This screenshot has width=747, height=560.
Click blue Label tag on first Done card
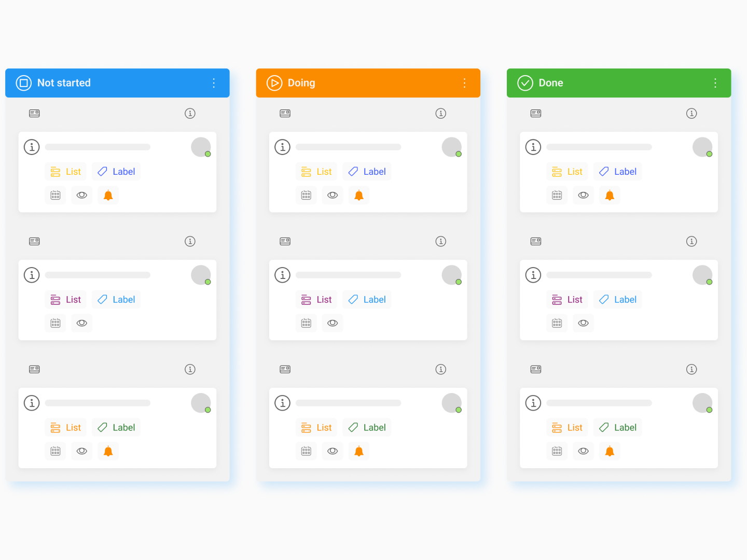pos(617,172)
